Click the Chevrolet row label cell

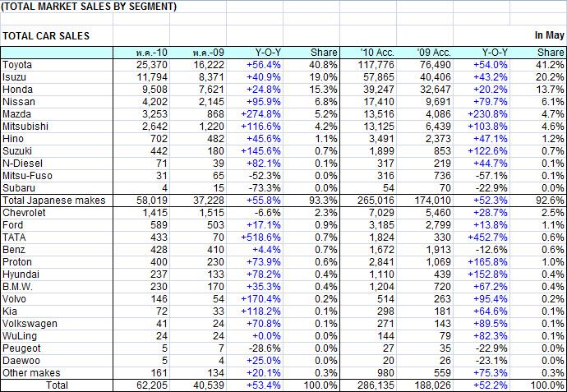23,212
